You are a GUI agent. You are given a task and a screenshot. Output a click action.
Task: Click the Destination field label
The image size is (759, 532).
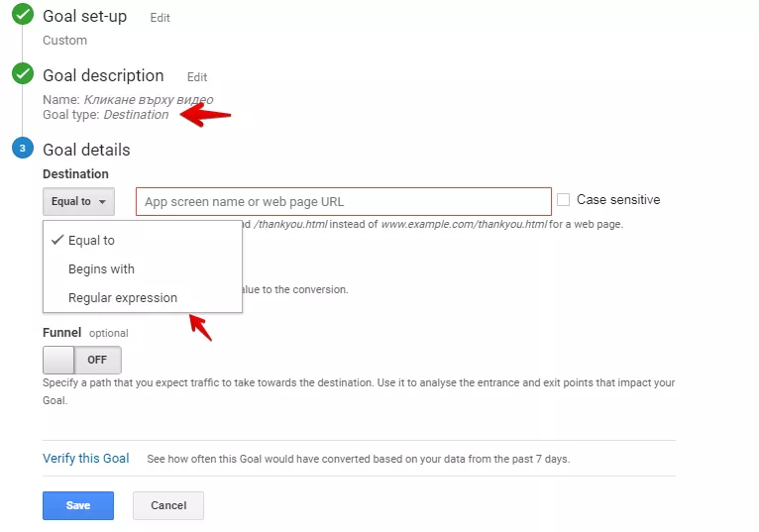(75, 173)
